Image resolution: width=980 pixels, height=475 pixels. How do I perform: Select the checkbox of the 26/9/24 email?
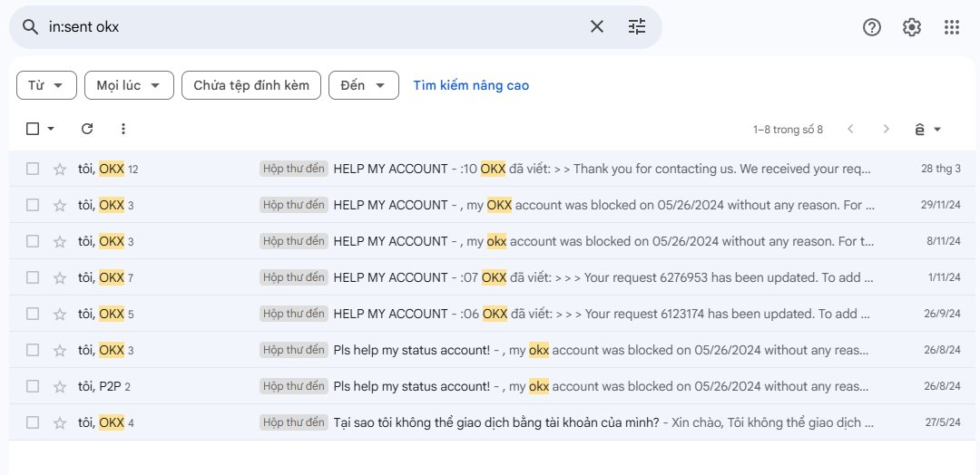tap(33, 314)
